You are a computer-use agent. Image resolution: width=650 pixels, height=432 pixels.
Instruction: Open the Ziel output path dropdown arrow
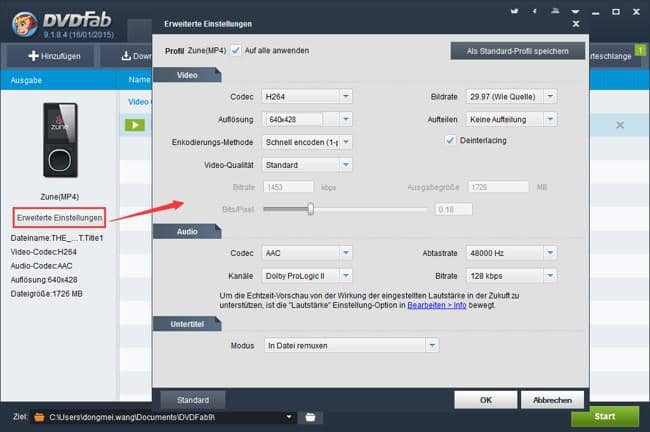click(x=289, y=417)
